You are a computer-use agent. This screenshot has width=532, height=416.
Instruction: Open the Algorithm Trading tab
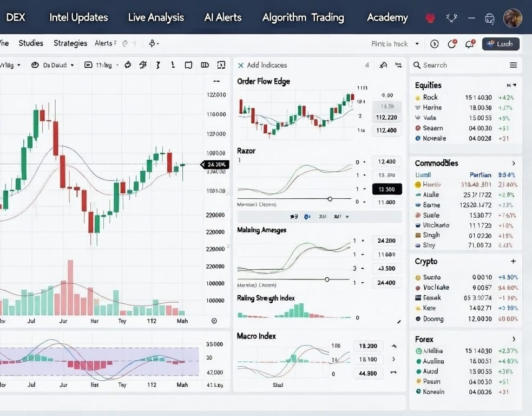point(303,17)
